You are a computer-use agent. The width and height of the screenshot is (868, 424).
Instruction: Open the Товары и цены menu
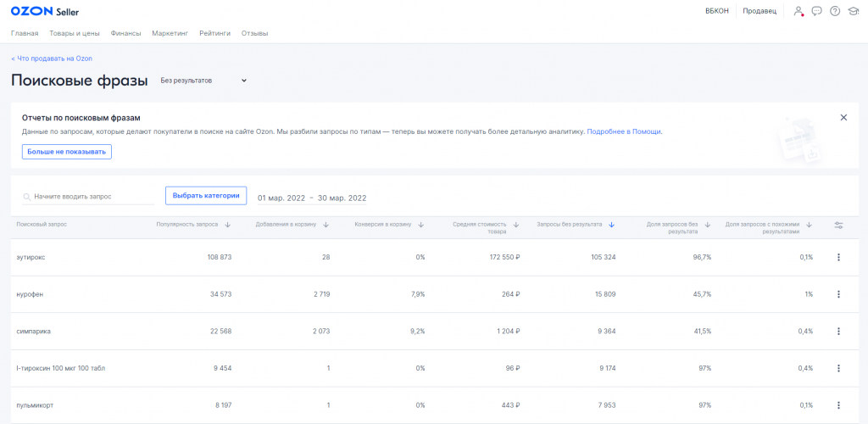pos(75,33)
